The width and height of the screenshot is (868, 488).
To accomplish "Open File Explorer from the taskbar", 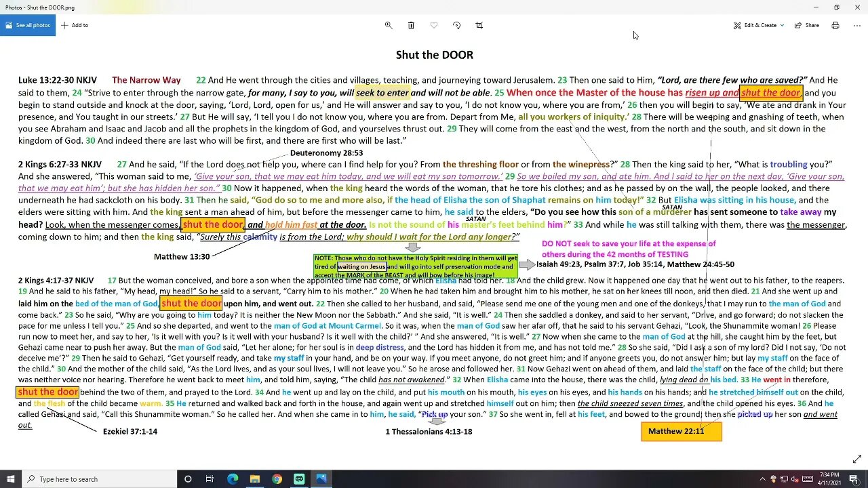I will (255, 479).
